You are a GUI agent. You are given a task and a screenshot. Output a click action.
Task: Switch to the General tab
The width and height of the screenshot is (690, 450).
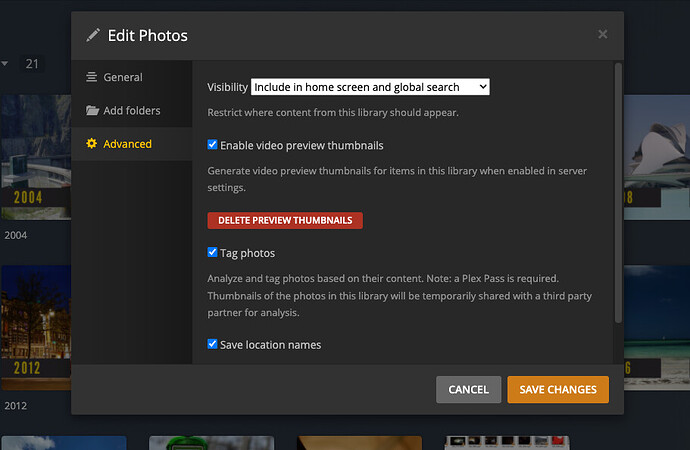[x=122, y=77]
